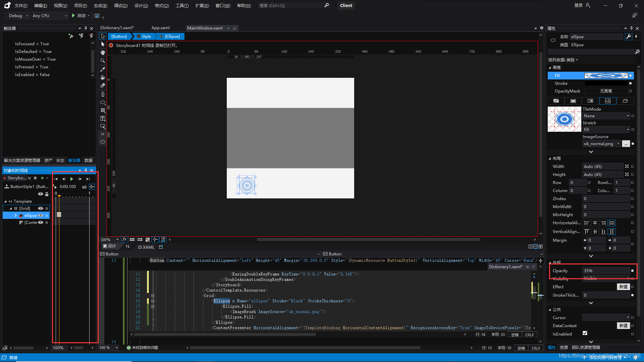The width and height of the screenshot is (644, 362).
Task: Open the ImageSource ok_normal.png dropdown
Action: coord(601,144)
